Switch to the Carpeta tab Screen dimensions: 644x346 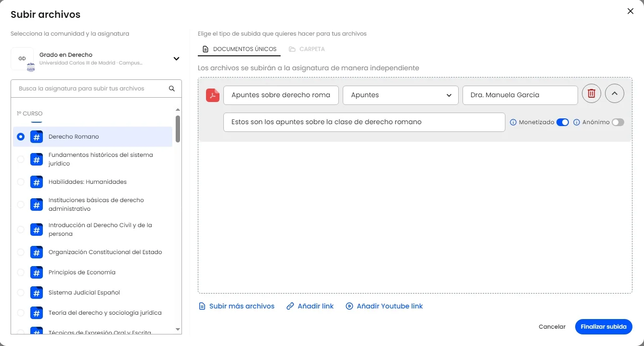[307, 49]
